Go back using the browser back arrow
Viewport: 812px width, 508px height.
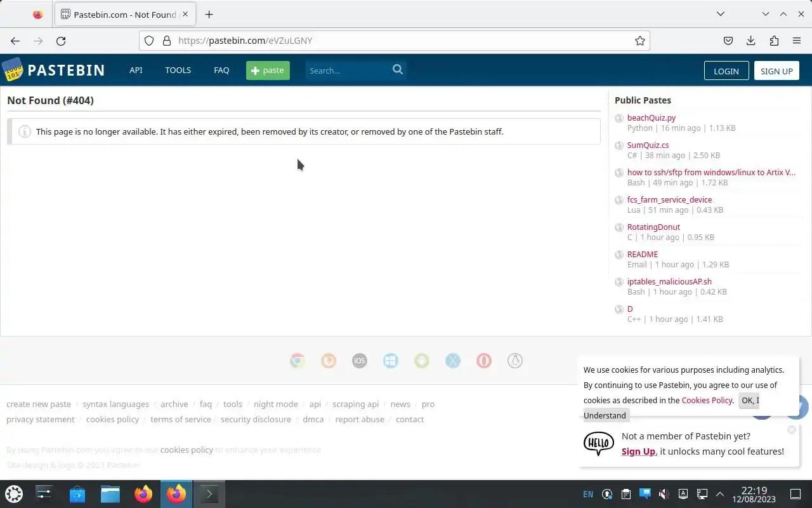click(x=15, y=41)
